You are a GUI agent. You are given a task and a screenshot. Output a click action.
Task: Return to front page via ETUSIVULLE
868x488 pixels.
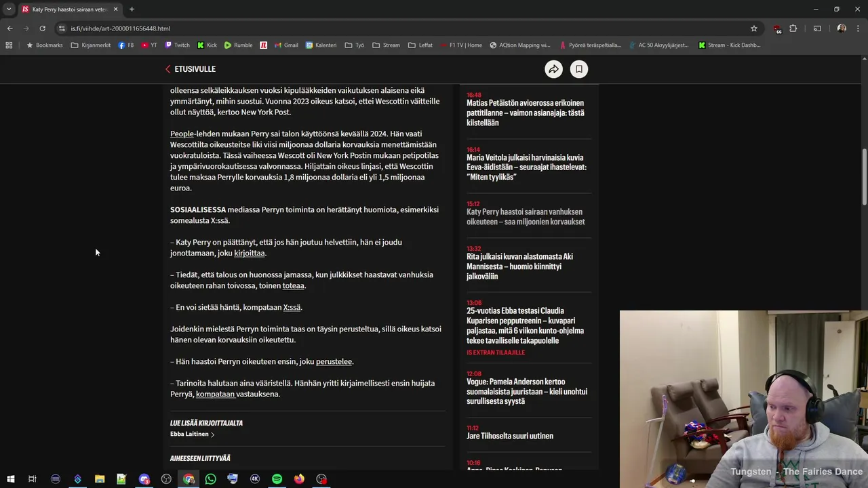tap(191, 69)
